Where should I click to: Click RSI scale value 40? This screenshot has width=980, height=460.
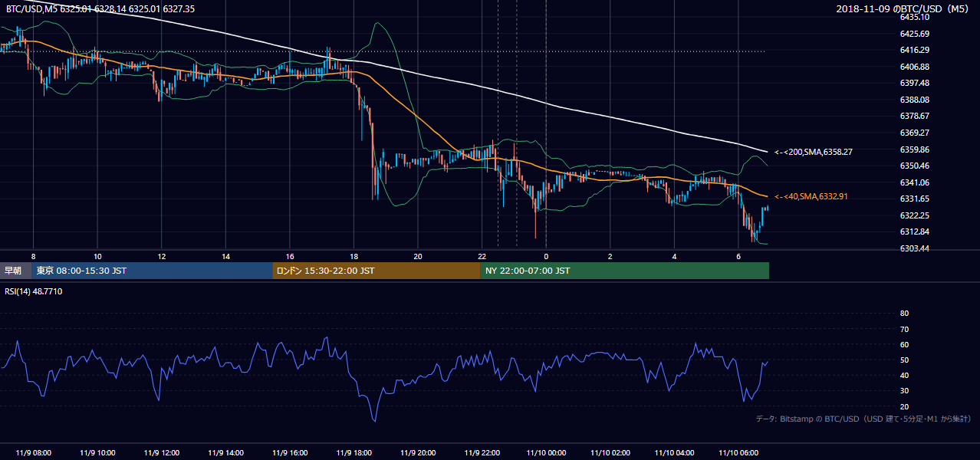click(x=904, y=375)
